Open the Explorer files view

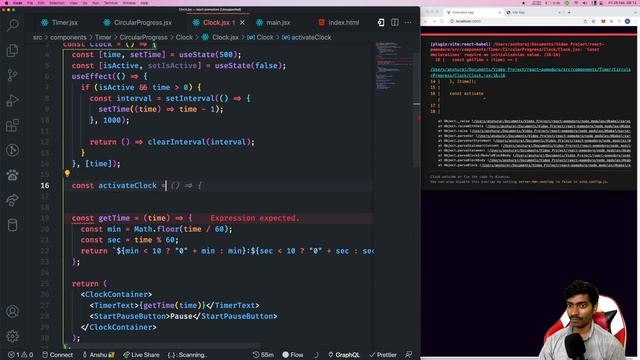(13, 50)
